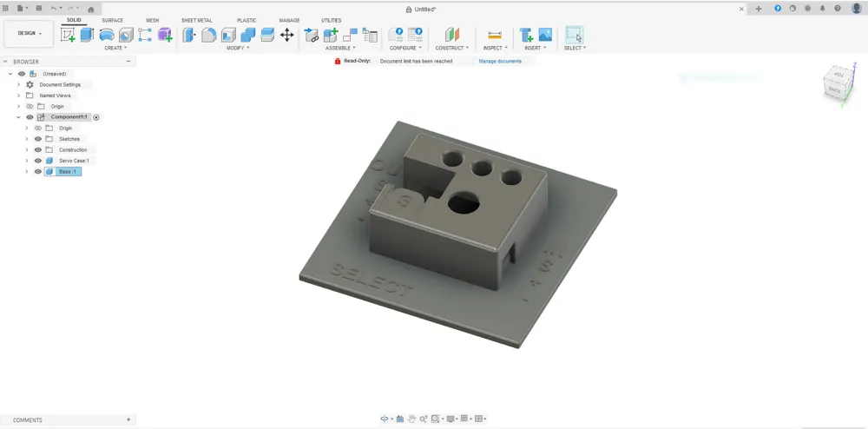This screenshot has height=429, width=868.
Task: Hide Component1:1 using its eye icon
Action: pyautogui.click(x=30, y=117)
